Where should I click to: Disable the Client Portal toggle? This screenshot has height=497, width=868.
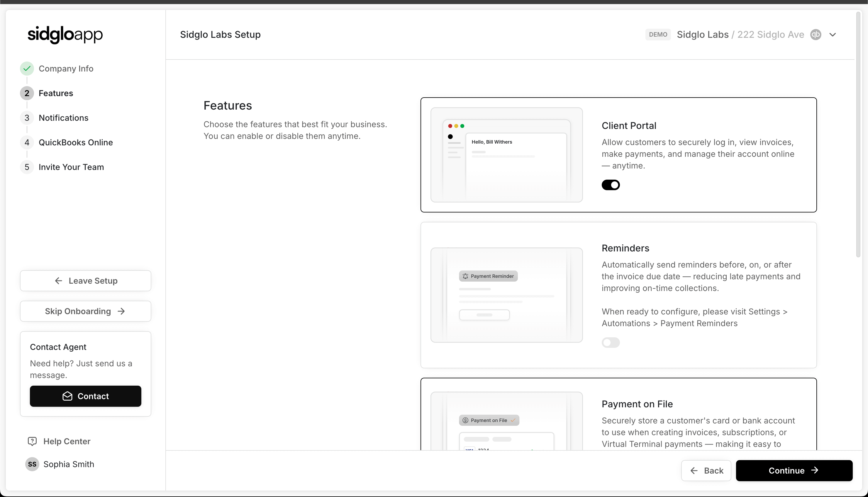coord(611,185)
